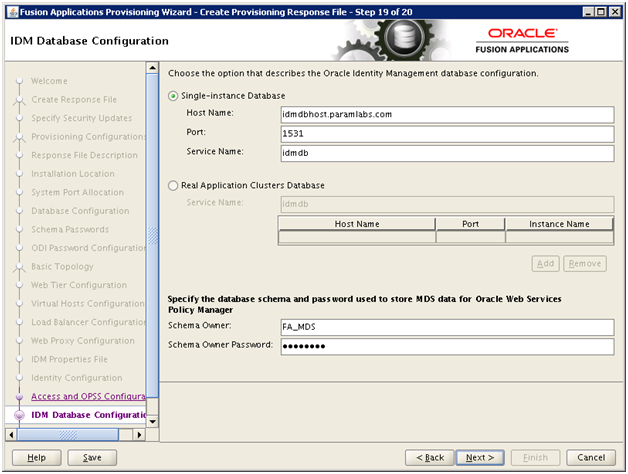Click the Response File Description step

coord(85,155)
